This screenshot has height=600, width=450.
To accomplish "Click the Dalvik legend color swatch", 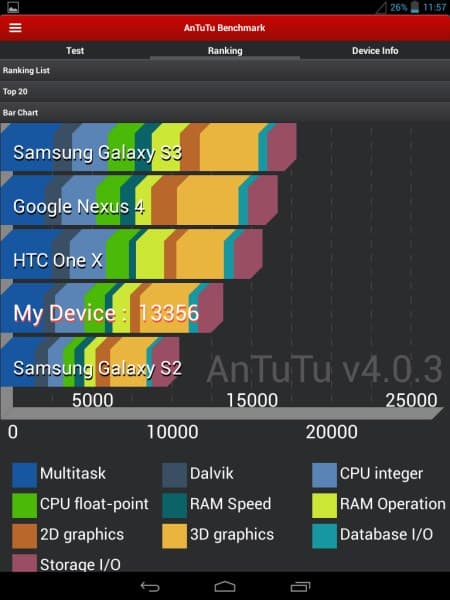I will point(174,475).
